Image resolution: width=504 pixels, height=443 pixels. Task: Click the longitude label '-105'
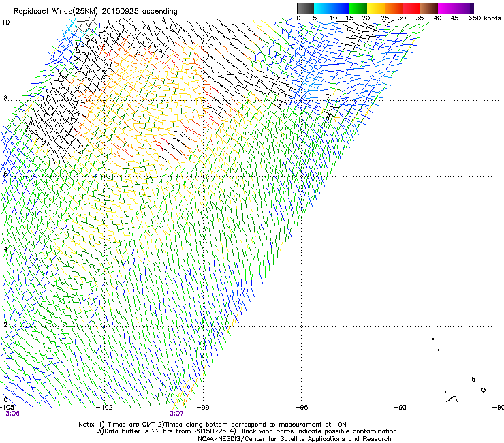pos(7,407)
